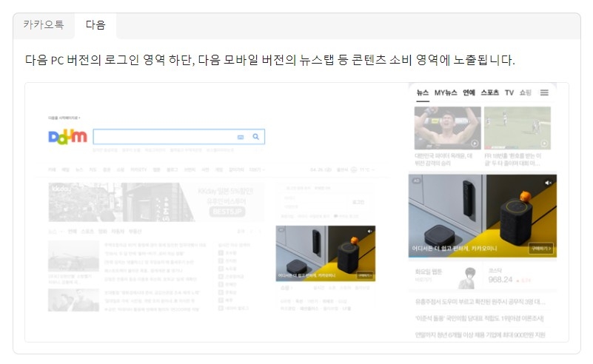Screen dimensions: 593x364
Task: Select the 스포츠 tab in mobile preview
Action: tap(489, 92)
